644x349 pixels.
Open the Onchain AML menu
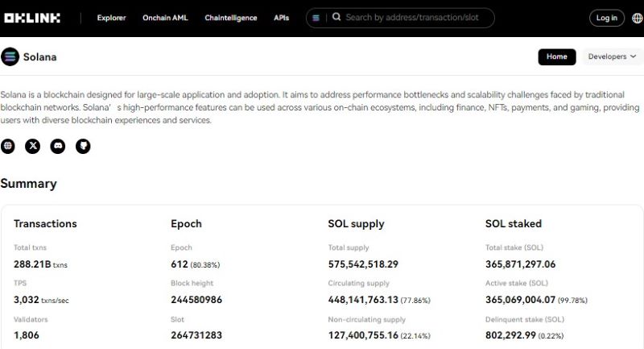pos(165,18)
